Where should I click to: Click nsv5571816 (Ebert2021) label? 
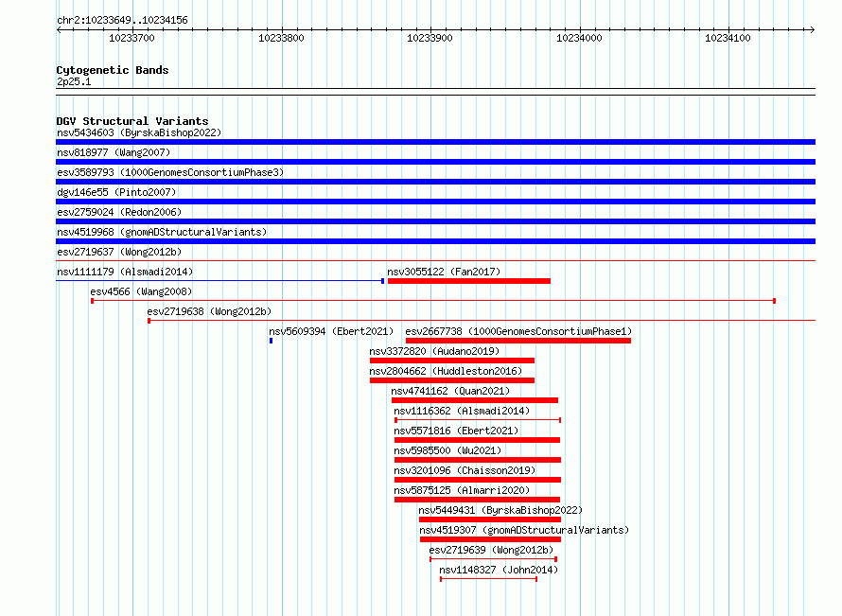[456, 431]
